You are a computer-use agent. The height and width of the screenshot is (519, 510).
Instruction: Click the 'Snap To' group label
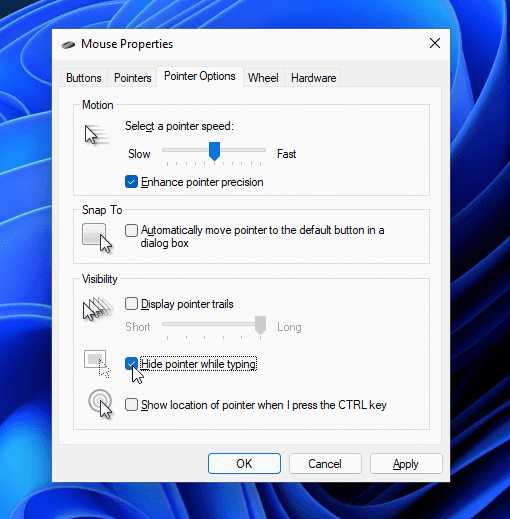coord(102,210)
